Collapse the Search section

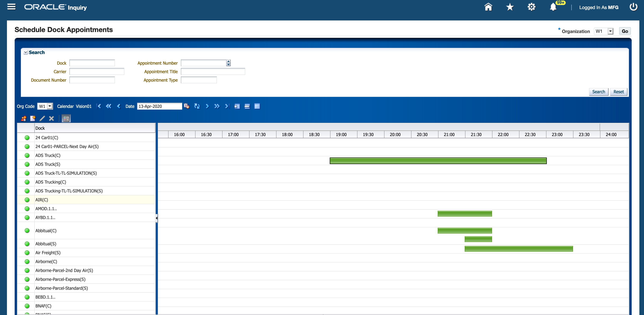25,52
